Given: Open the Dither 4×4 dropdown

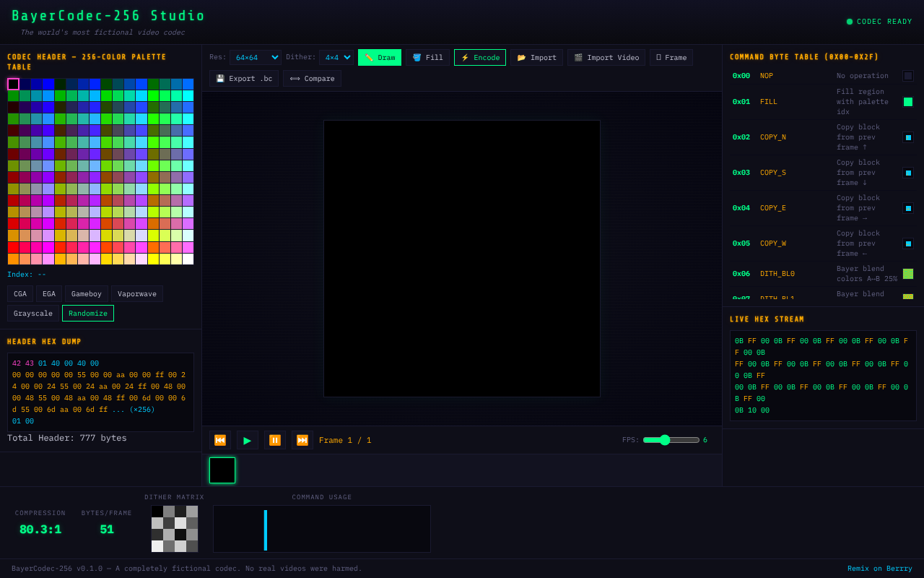Looking at the screenshot, I should pyautogui.click(x=336, y=57).
